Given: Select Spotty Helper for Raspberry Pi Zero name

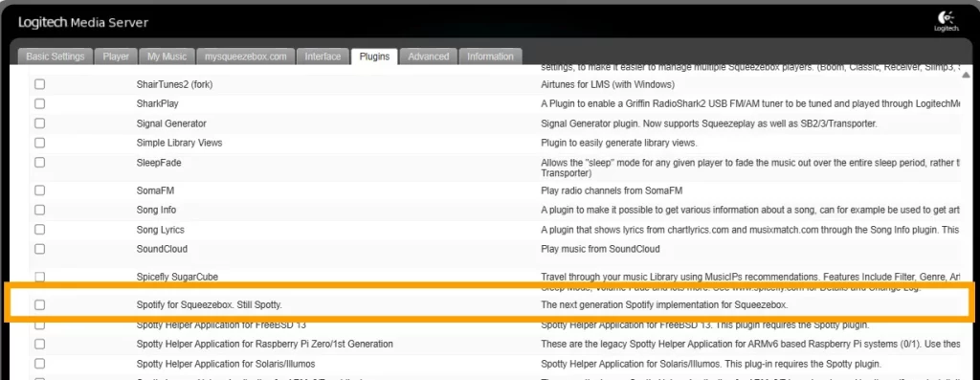Looking at the screenshot, I should click(265, 344).
